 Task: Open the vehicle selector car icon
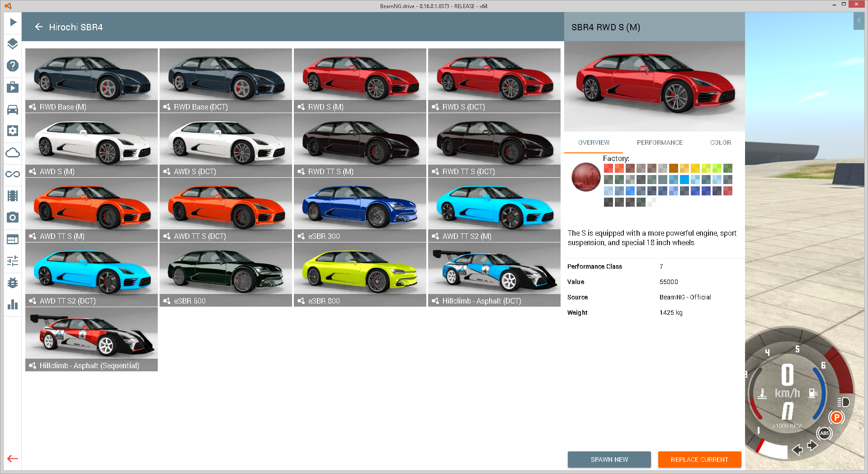coord(13,109)
